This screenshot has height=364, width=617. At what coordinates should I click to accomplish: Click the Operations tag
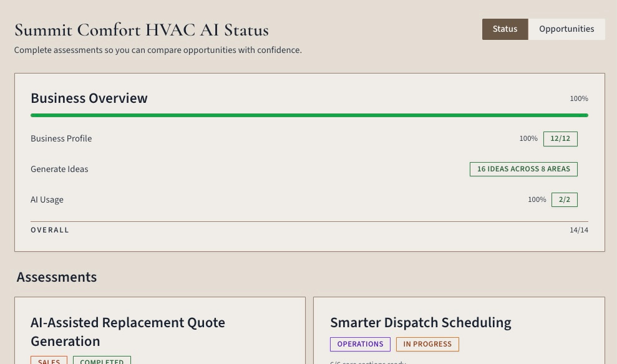pyautogui.click(x=360, y=344)
